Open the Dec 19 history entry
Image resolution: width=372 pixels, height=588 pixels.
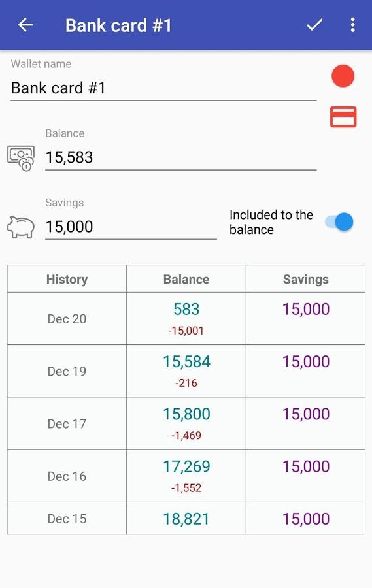tap(67, 371)
